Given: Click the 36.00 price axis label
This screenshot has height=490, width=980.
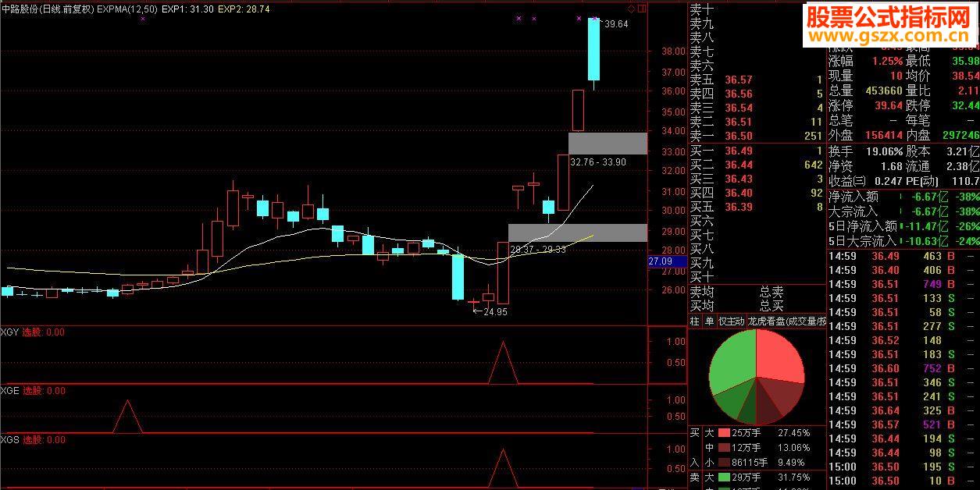Looking at the screenshot, I should tap(673, 91).
